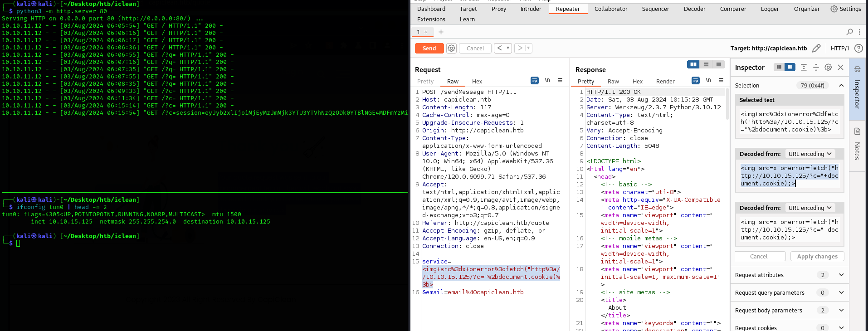This screenshot has height=331, width=868.
Task: Open the Intruder tab
Action: point(531,9)
